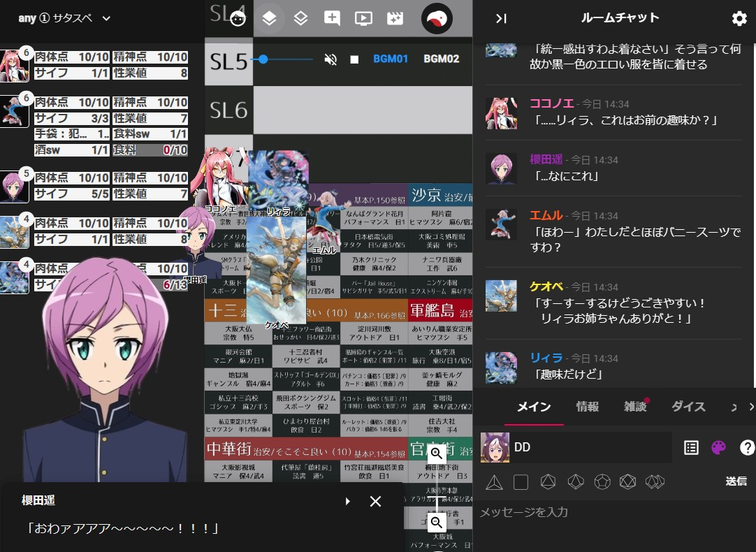This screenshot has width=756, height=552.
Task: Switch to ダイス chat tab
Action: (688, 407)
